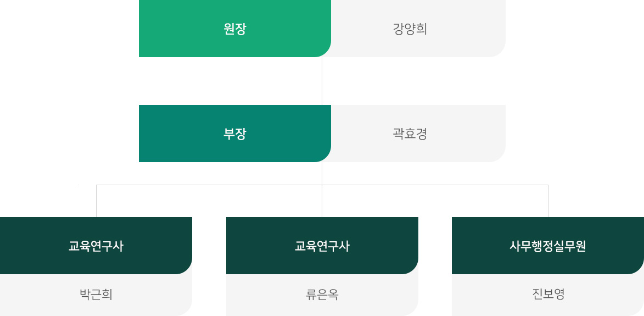Select the name 류은옥 in gray card
644x316 pixels.
[322, 295]
